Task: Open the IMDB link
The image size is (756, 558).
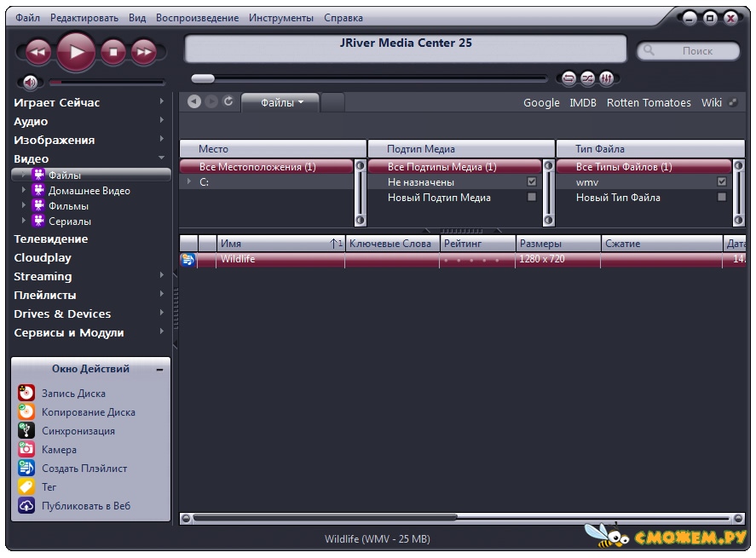Action: click(x=583, y=102)
